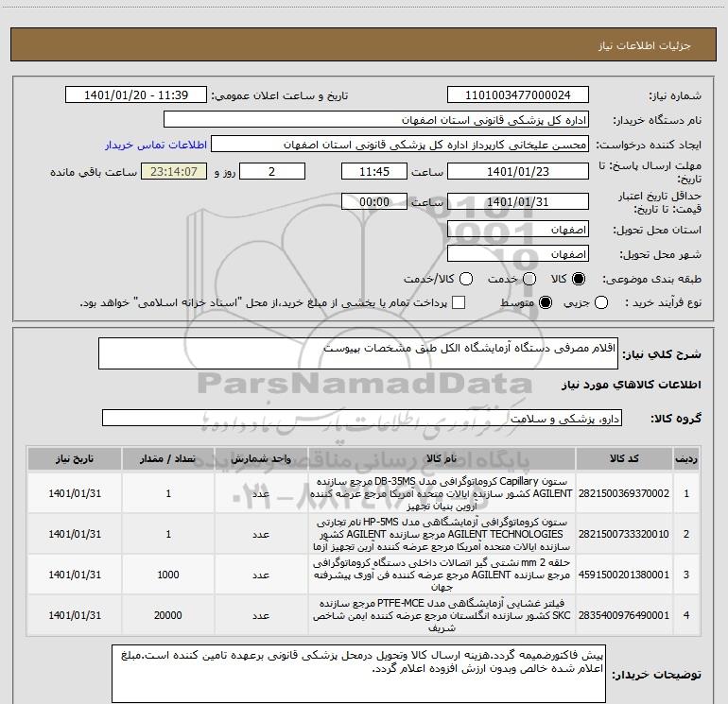The image size is (728, 704).
Task: Click the buyer notes text area
Action: [358, 674]
